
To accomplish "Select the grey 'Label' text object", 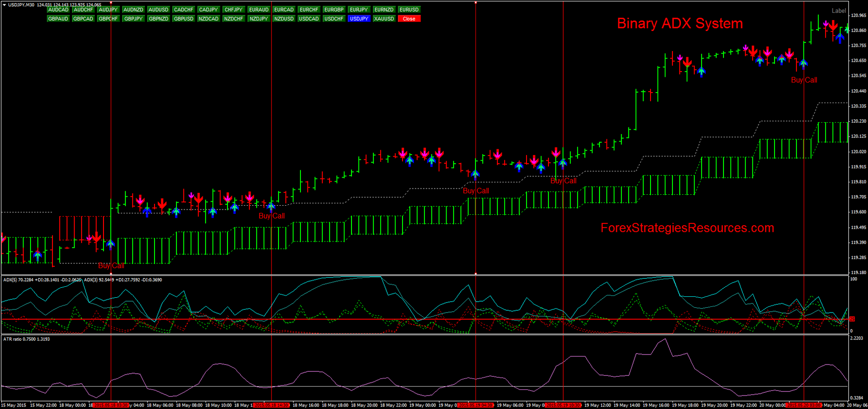I will pos(839,10).
